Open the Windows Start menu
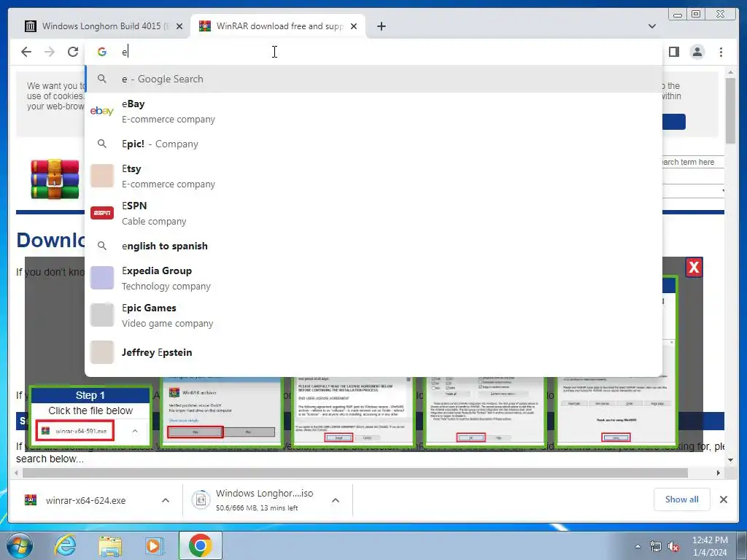This screenshot has height=560, width=747. point(20,545)
